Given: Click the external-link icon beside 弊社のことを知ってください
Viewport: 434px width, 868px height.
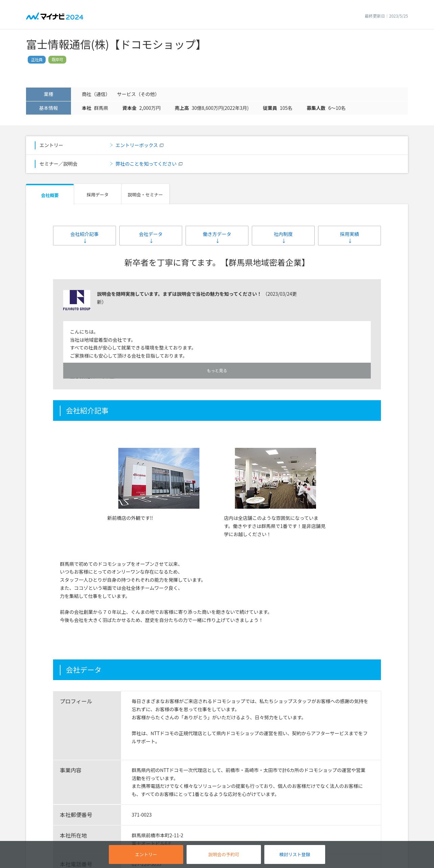Looking at the screenshot, I should (180, 164).
